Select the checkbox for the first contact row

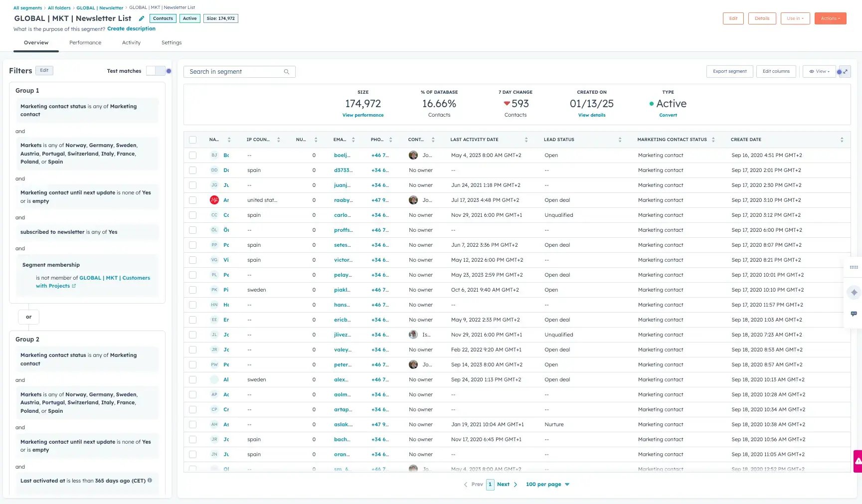193,156
